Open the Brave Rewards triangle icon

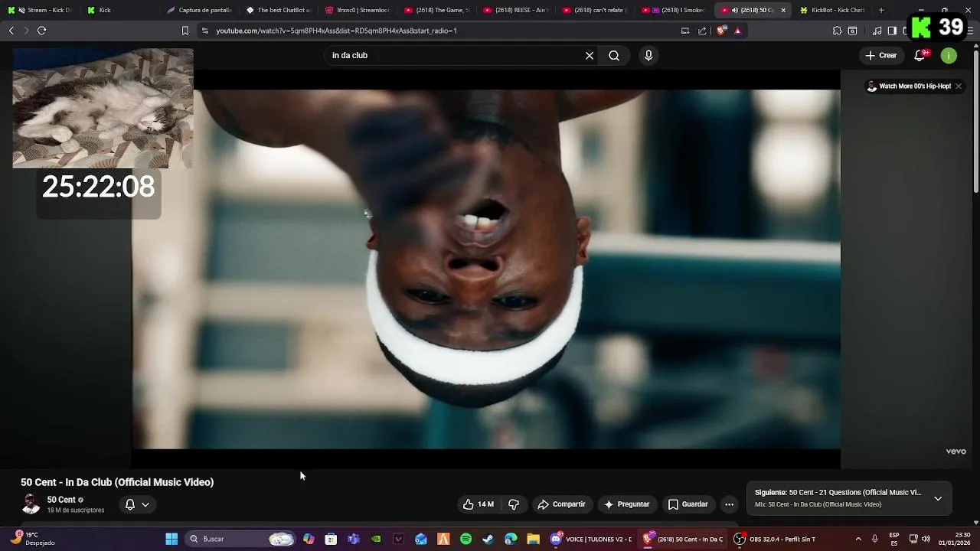point(737,31)
